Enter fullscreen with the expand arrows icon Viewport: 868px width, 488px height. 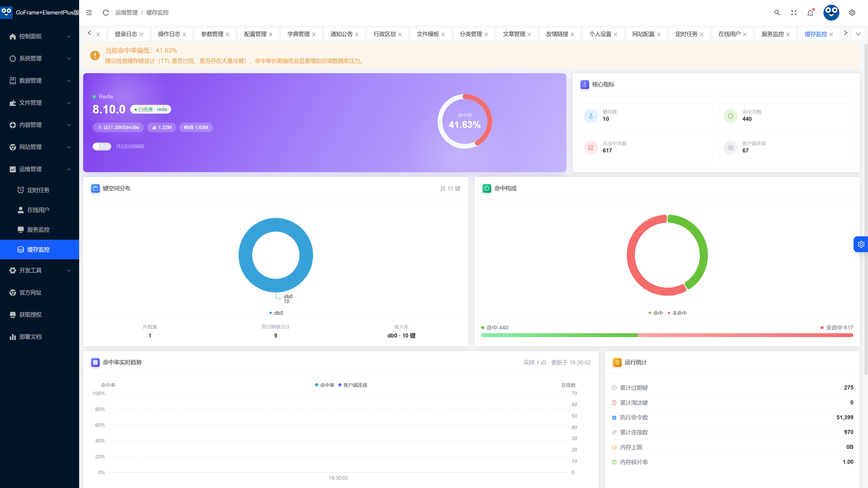[794, 12]
